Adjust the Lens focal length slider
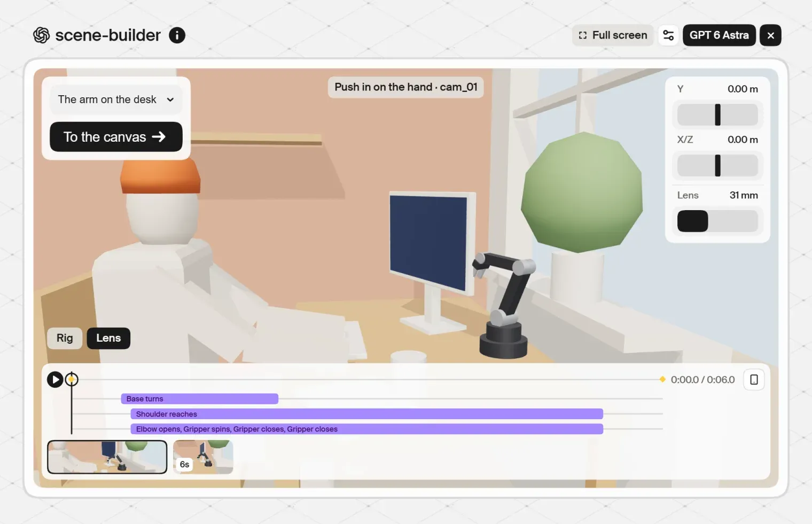812x524 pixels. [x=717, y=221]
